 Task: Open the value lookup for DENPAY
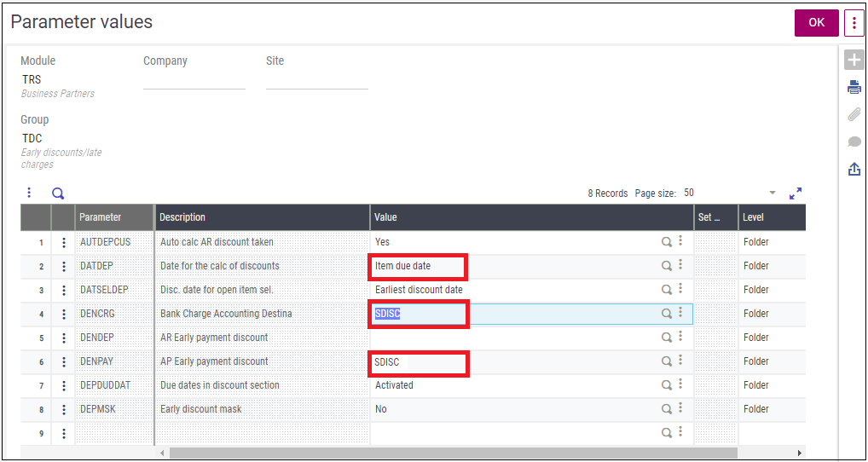pyautogui.click(x=667, y=361)
